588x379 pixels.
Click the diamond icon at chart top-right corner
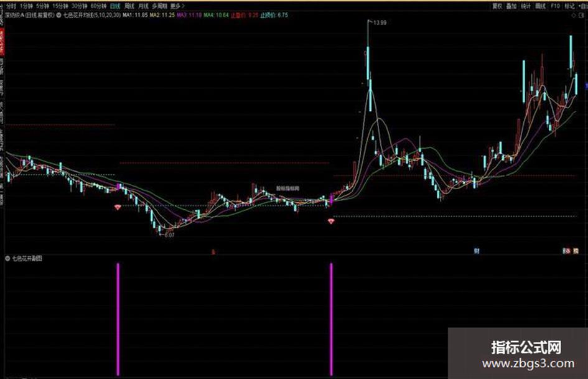click(x=574, y=16)
